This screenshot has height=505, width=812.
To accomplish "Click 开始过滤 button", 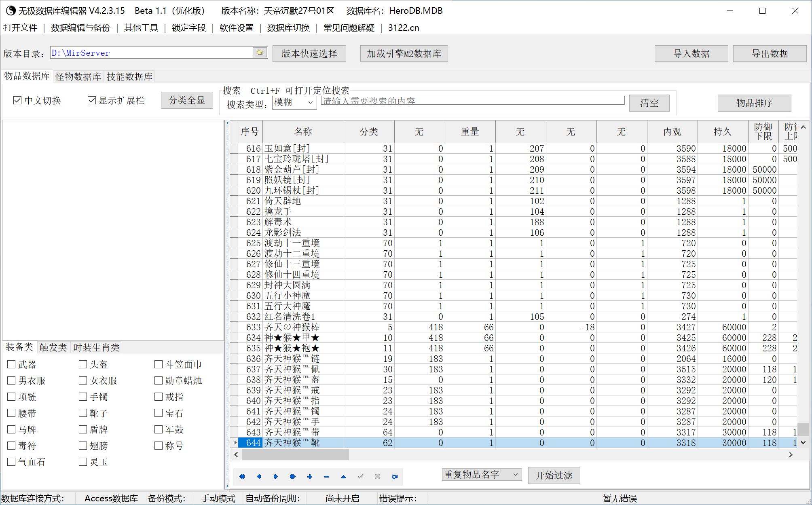I will pos(554,475).
